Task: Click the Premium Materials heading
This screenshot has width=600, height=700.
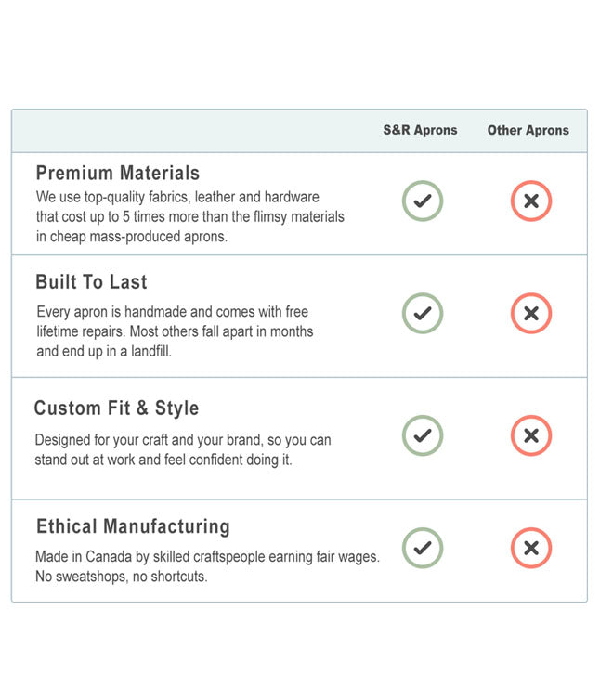Action: click(x=118, y=174)
